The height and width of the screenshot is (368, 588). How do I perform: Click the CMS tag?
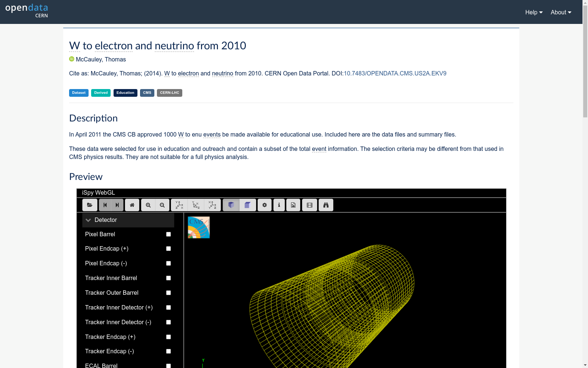(147, 93)
